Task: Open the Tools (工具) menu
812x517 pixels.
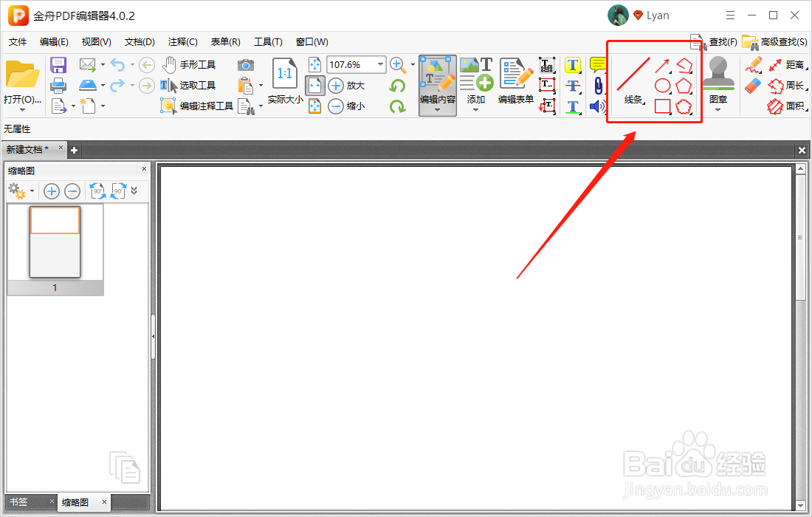Action: coord(268,42)
